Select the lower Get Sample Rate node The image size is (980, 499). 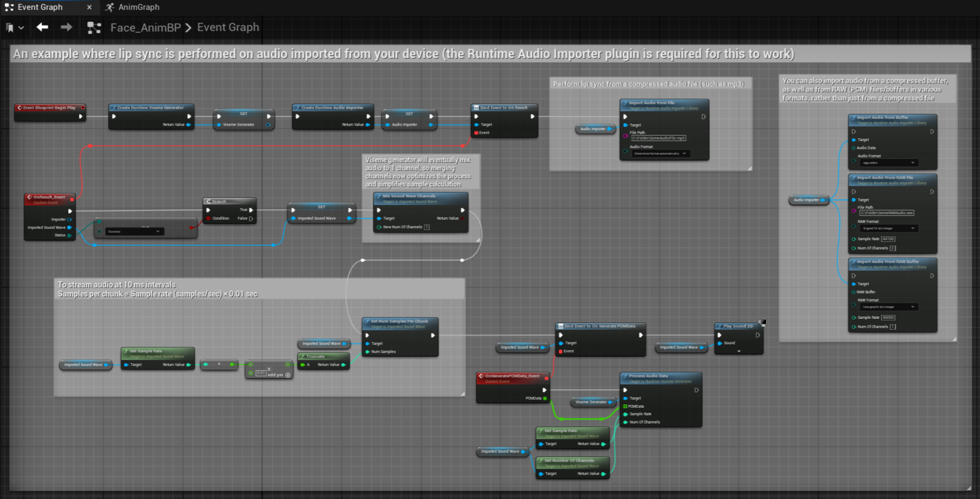click(x=572, y=438)
